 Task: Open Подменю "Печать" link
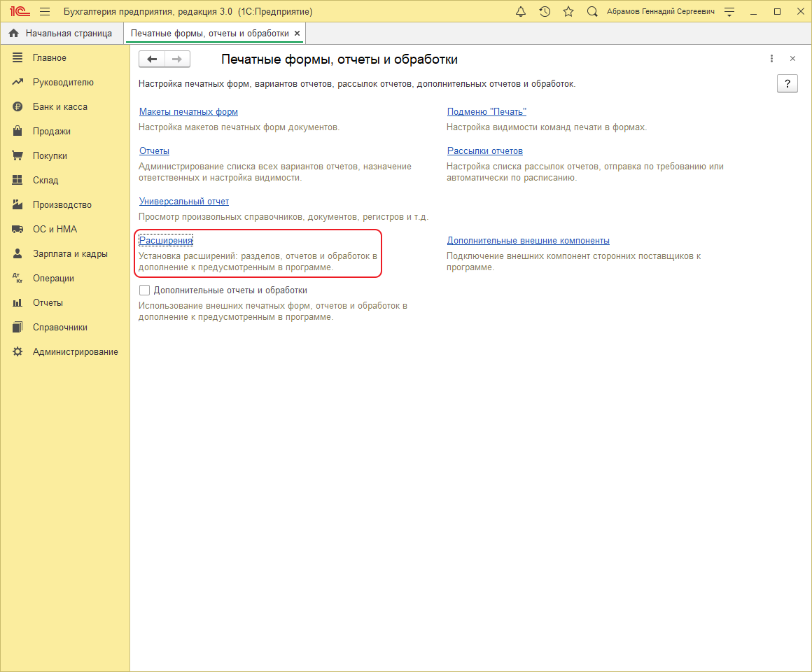486,111
